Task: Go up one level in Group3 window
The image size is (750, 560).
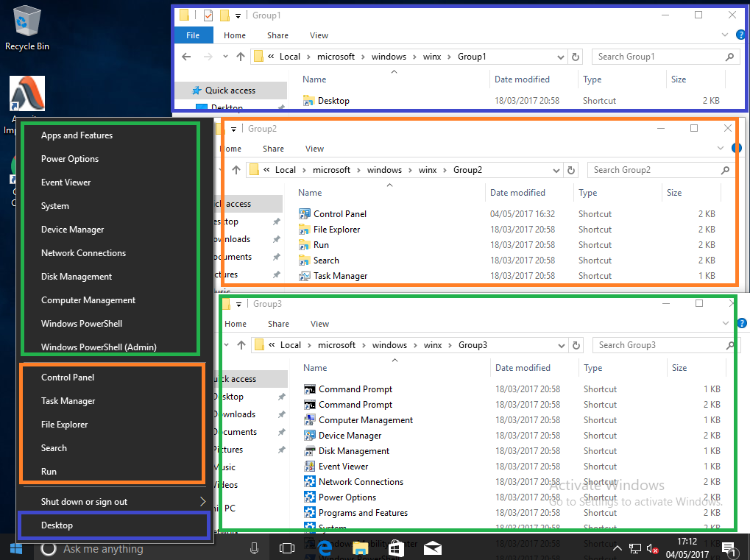Action: (x=241, y=345)
